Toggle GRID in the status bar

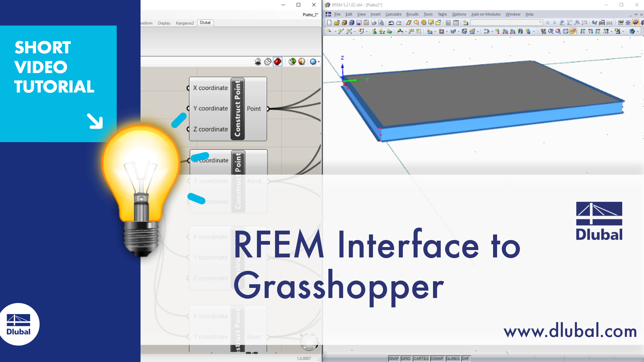(x=406, y=358)
